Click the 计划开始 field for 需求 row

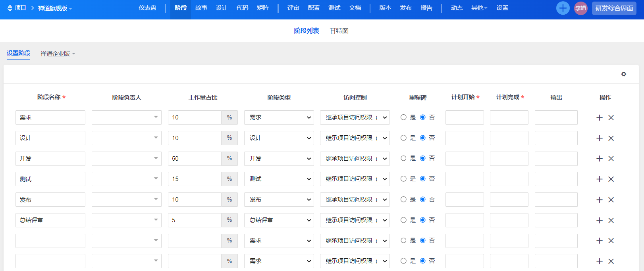click(x=465, y=117)
